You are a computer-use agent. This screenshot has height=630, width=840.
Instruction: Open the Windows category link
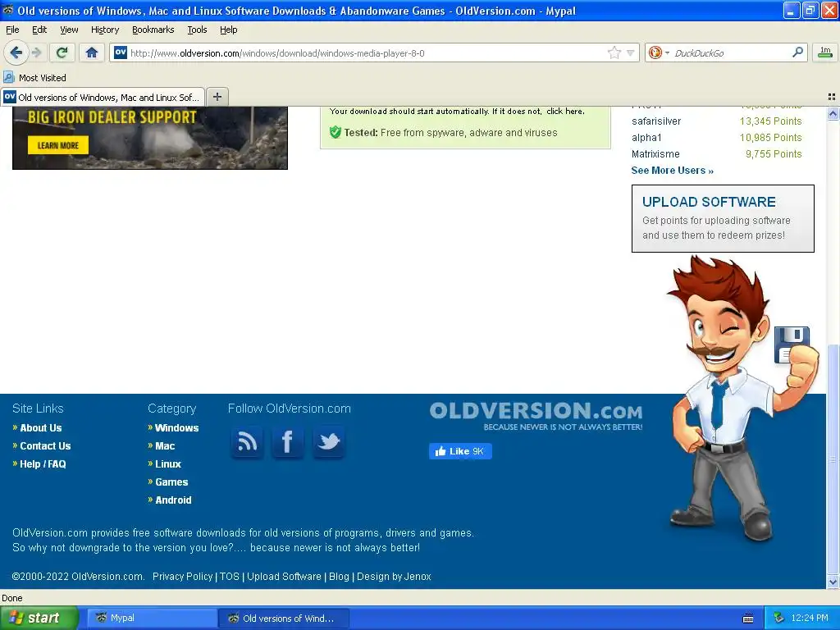177,428
